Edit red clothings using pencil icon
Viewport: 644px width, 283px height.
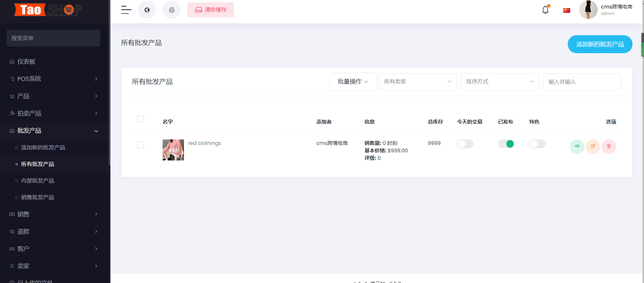593,146
